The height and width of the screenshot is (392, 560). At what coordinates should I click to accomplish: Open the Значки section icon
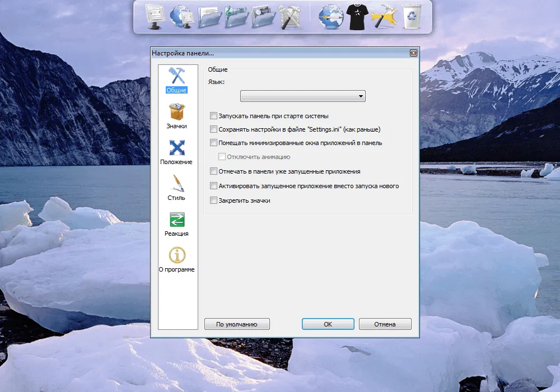coord(177,111)
